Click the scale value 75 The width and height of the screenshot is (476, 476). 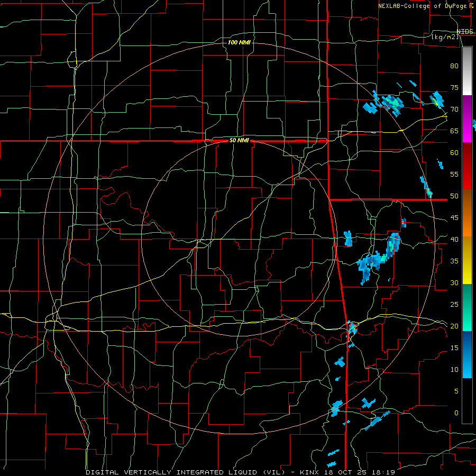[x=454, y=87]
